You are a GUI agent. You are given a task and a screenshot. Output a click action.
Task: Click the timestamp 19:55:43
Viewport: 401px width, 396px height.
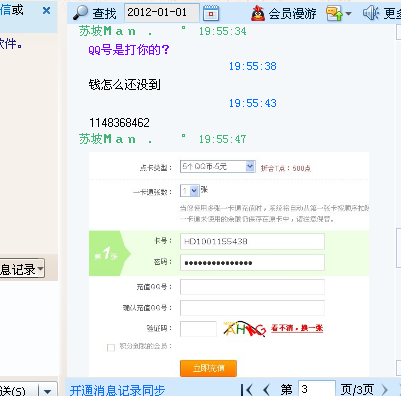[x=253, y=103]
